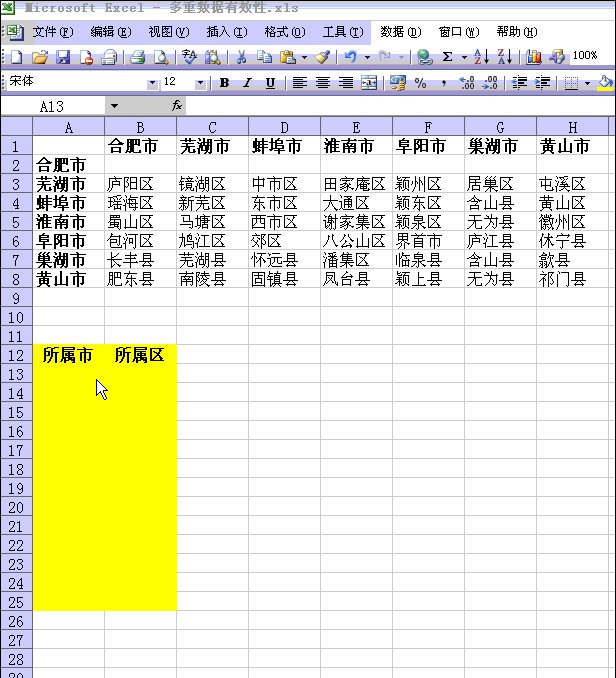Open the 工具(T) menu
Screen dimensions: 616x678
coord(343,32)
